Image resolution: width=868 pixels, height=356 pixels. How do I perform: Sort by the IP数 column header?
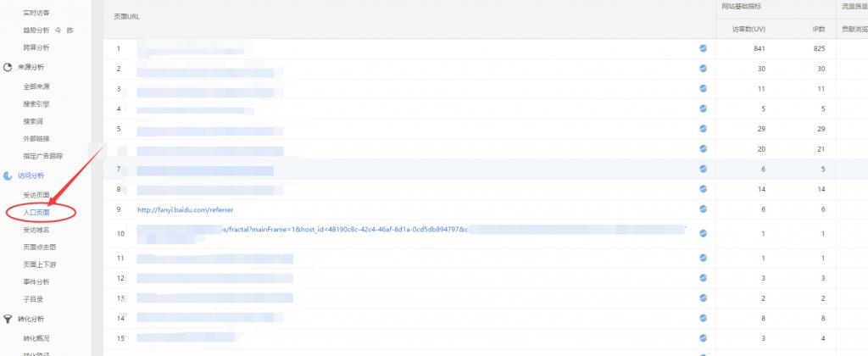pos(818,29)
